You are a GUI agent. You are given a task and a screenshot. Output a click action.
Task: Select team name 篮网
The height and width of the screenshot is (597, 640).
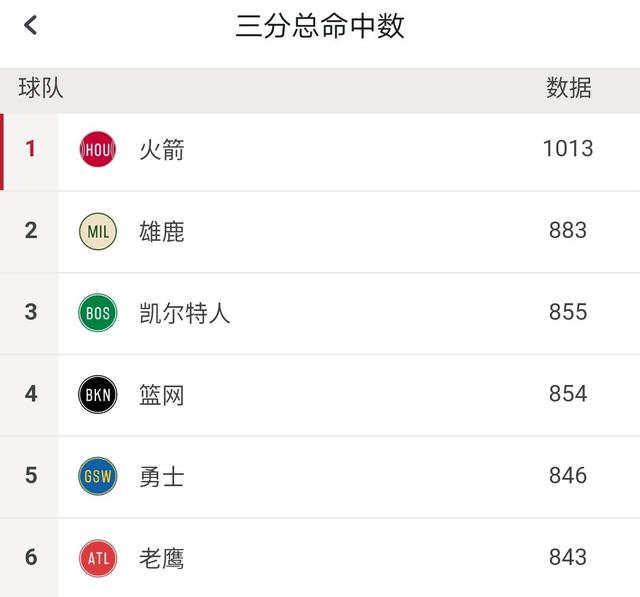[162, 395]
